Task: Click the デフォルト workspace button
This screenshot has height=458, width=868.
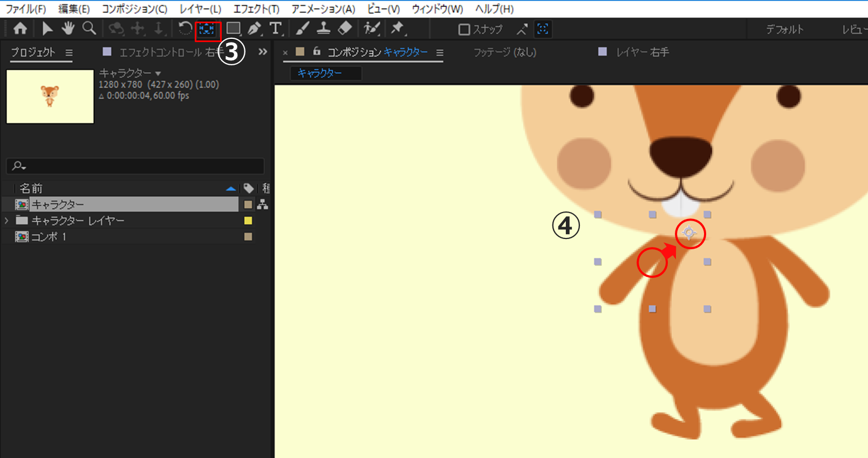Action: click(x=784, y=30)
